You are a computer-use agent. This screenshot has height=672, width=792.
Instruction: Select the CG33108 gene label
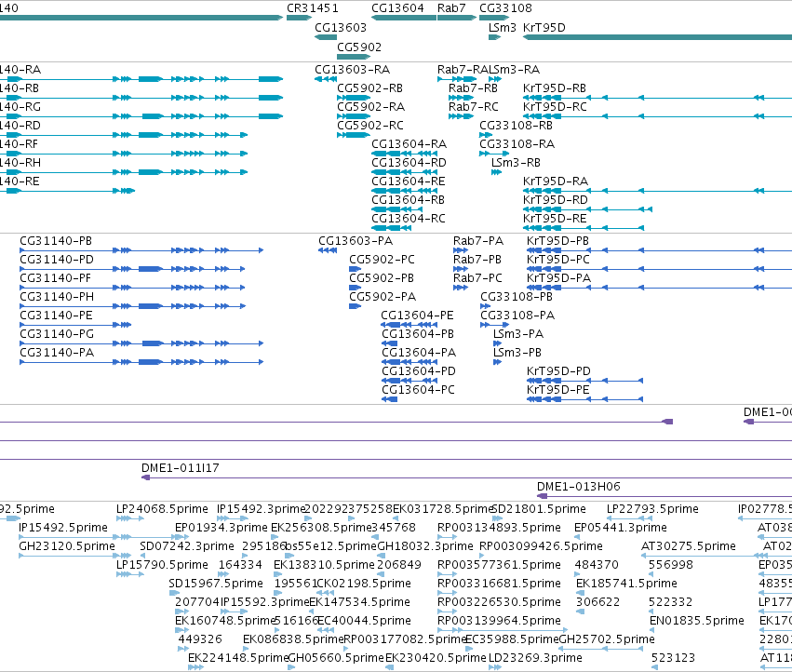(505, 8)
